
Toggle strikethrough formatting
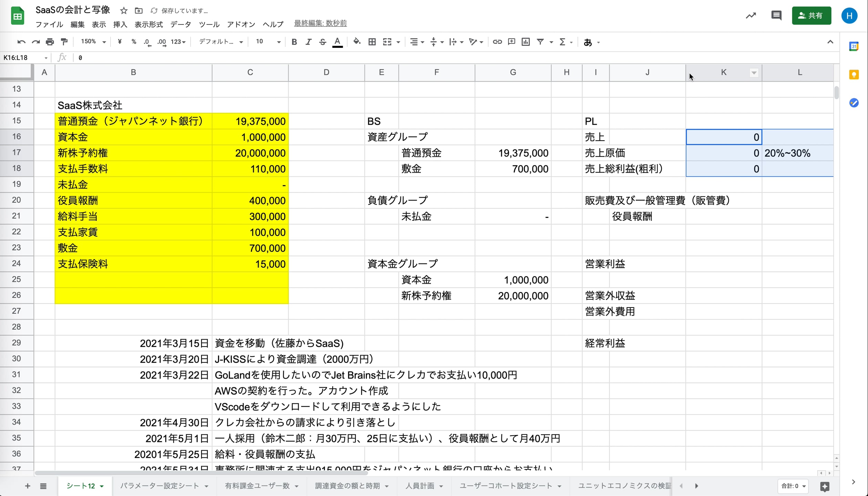(x=323, y=42)
